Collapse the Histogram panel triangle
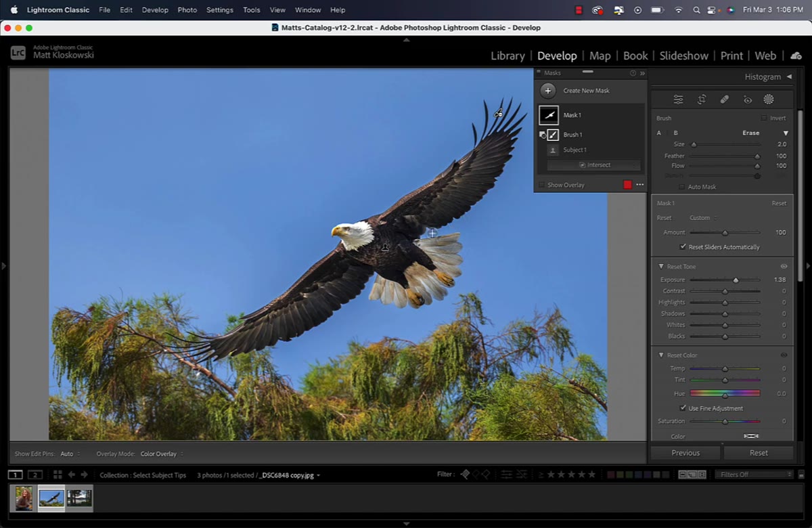This screenshot has height=528, width=812. (x=789, y=76)
